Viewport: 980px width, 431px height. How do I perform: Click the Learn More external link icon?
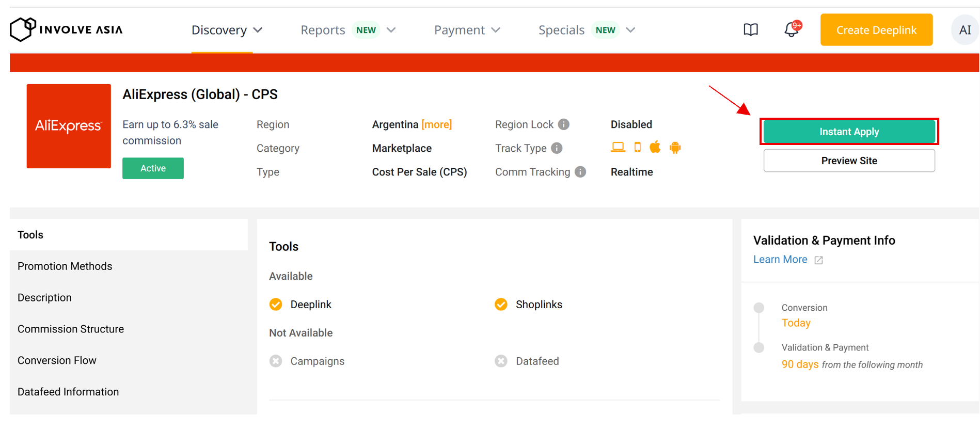point(818,260)
